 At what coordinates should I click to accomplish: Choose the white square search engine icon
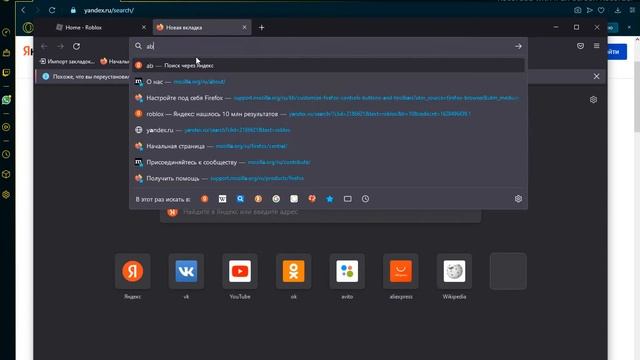(x=294, y=199)
